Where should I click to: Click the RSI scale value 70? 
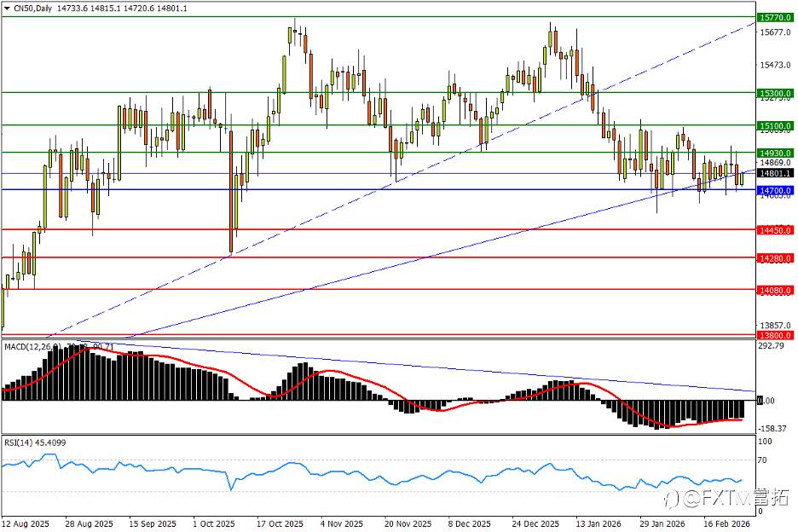762,460
